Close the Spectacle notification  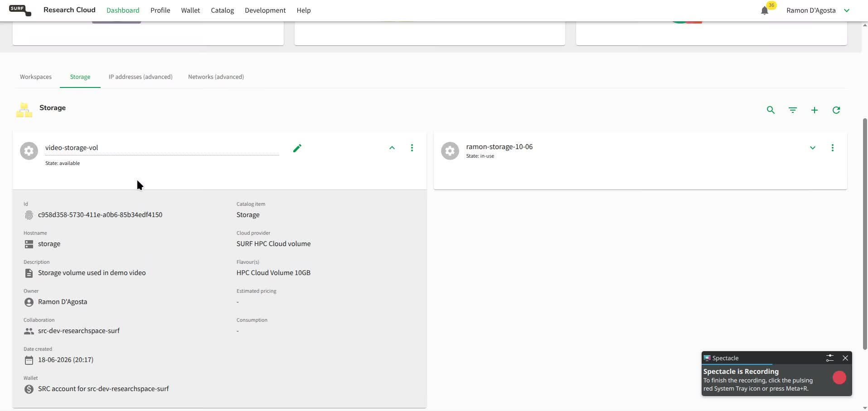pos(845,358)
